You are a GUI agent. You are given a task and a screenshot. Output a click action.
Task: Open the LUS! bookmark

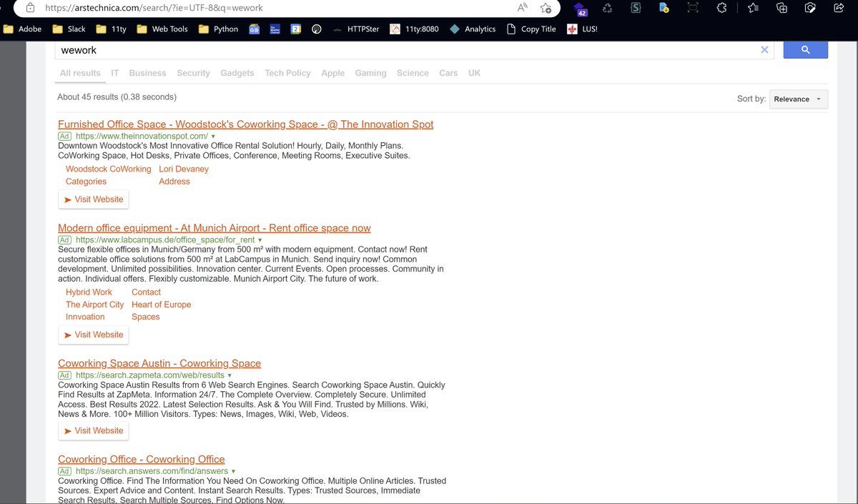click(x=581, y=29)
